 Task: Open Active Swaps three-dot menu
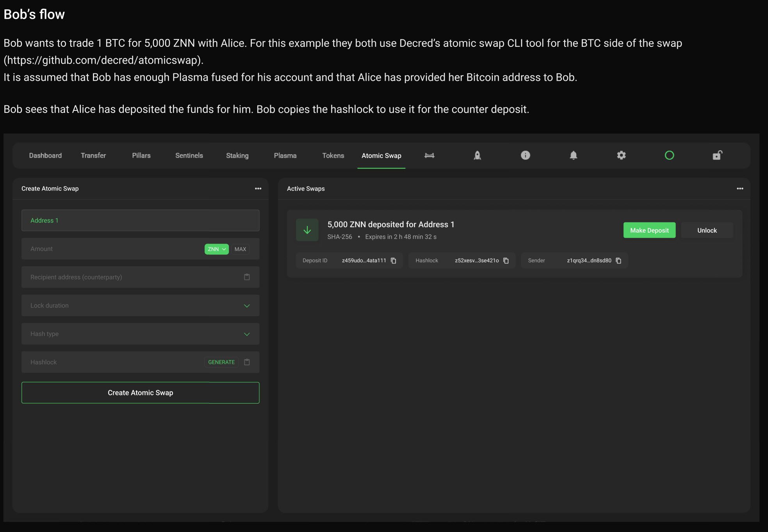tap(739, 189)
